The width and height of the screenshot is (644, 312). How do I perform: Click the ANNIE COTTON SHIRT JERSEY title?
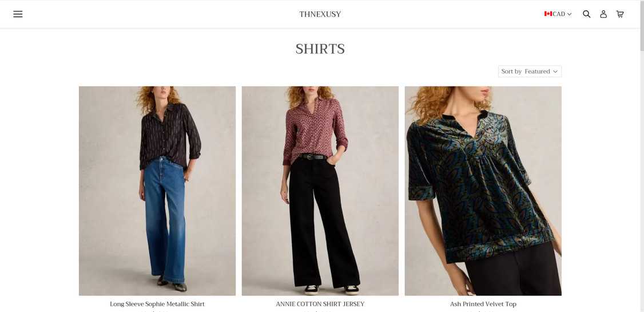coord(320,304)
